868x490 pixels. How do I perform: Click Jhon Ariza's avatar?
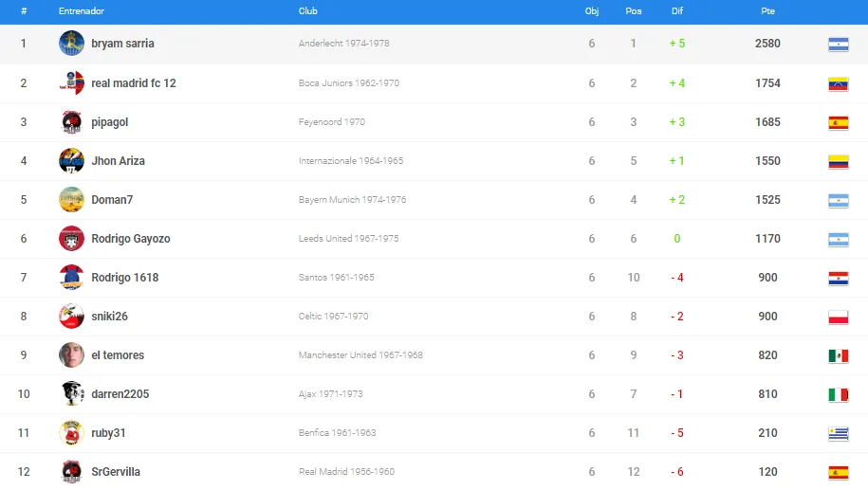tap(71, 161)
